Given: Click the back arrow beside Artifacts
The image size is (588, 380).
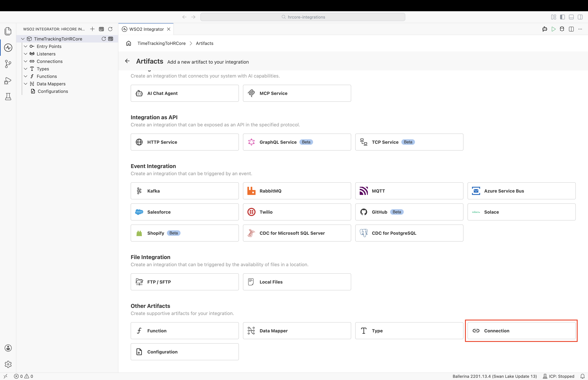Looking at the screenshot, I should coord(127,61).
